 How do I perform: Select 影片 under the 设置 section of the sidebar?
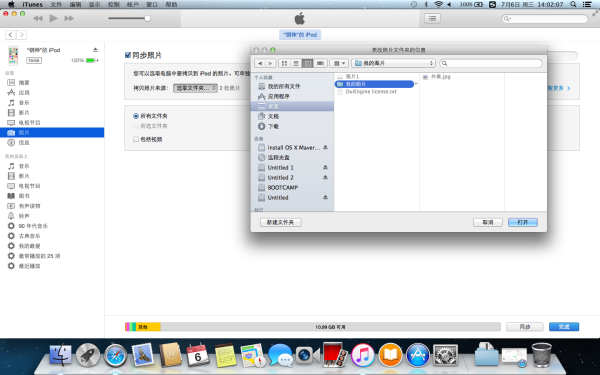(24, 112)
